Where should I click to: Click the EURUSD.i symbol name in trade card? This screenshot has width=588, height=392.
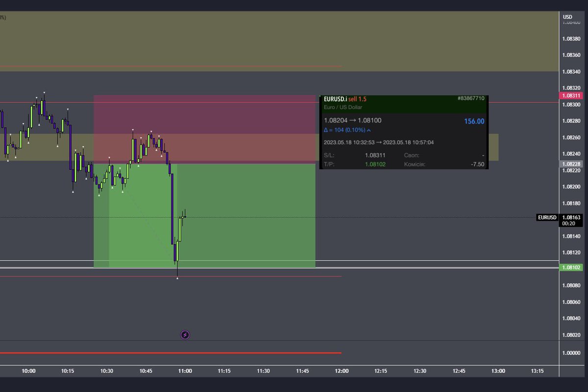pos(335,99)
